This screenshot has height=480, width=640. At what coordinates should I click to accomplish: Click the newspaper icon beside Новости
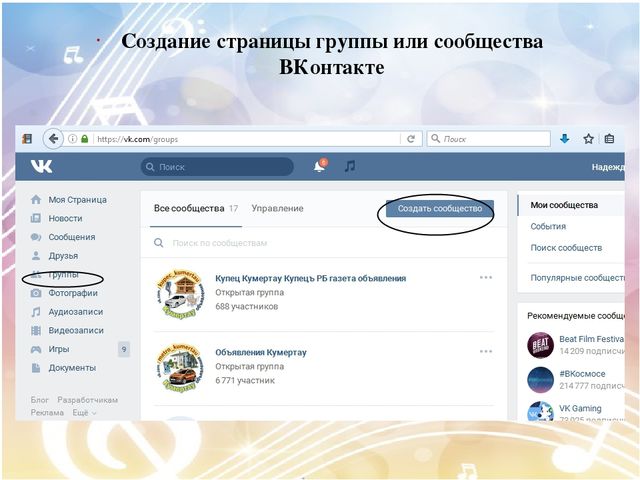36,218
